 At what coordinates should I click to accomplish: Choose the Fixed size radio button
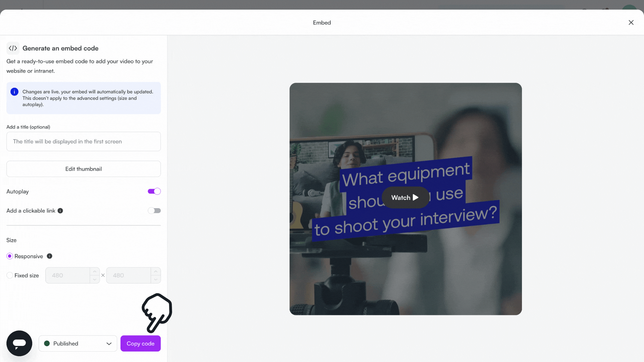pyautogui.click(x=10, y=275)
